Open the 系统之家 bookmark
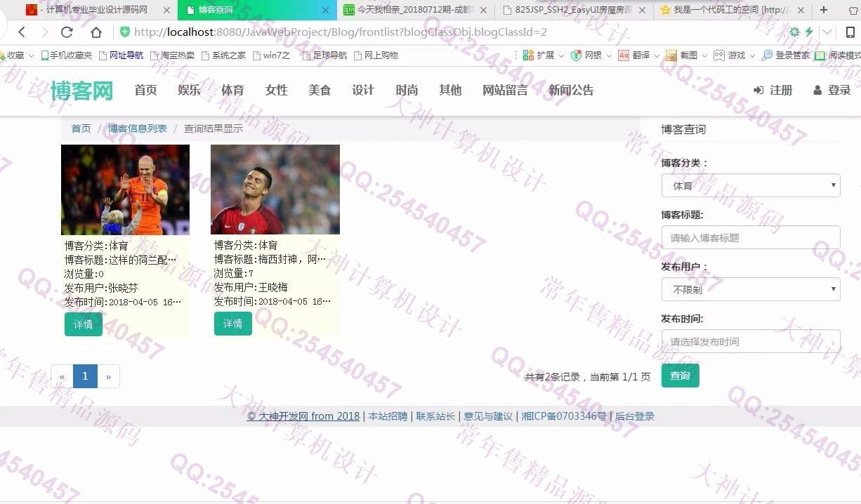The width and height of the screenshot is (861, 504). point(223,55)
